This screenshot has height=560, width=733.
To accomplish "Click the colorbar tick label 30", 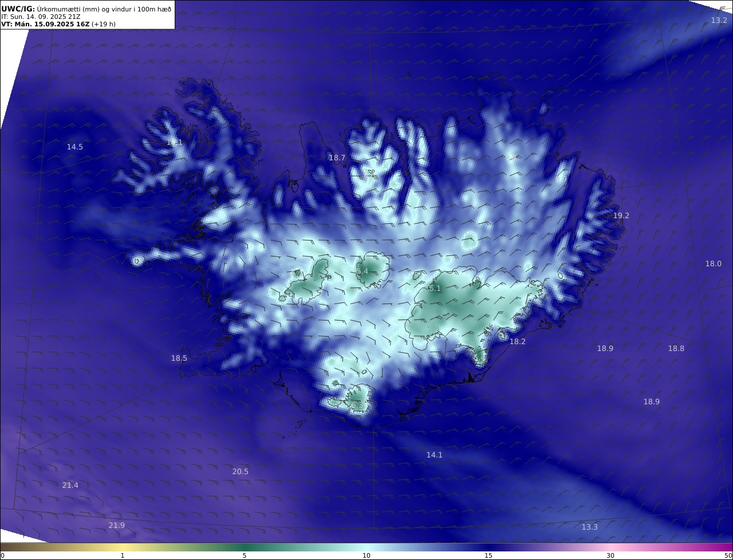I will [x=610, y=555].
